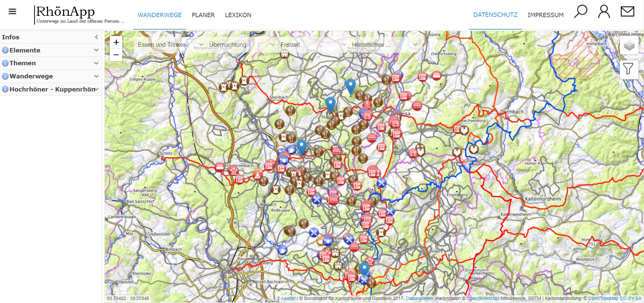The height and width of the screenshot is (303, 644).
Task: Click the coordinates readout 50.79482 : 10.20946
Action: pyautogui.click(x=128, y=298)
